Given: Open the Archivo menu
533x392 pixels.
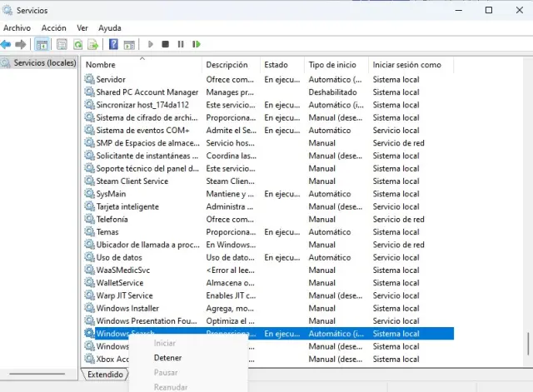Looking at the screenshot, I should (x=17, y=27).
